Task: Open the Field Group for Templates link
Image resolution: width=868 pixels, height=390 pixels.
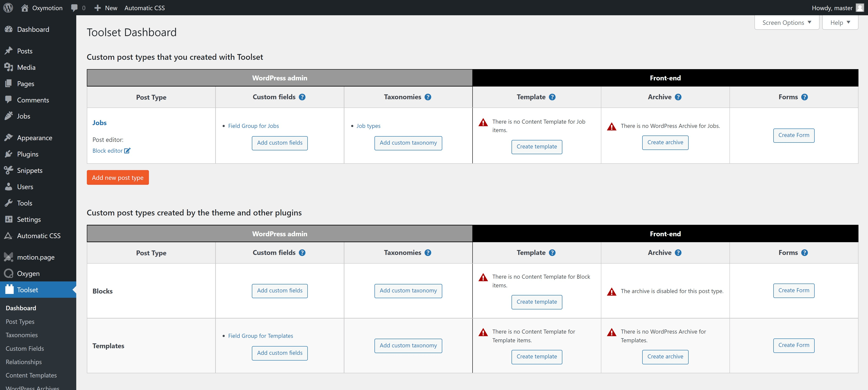Action: tap(261, 336)
